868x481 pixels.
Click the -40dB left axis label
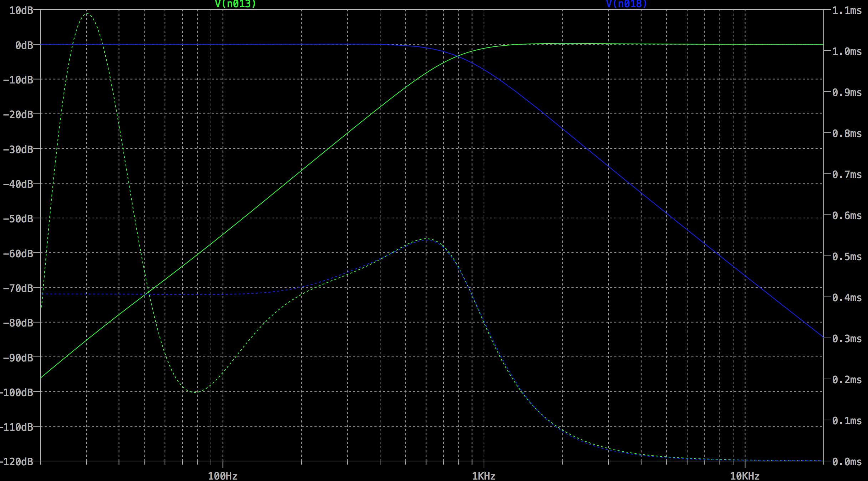(x=18, y=184)
